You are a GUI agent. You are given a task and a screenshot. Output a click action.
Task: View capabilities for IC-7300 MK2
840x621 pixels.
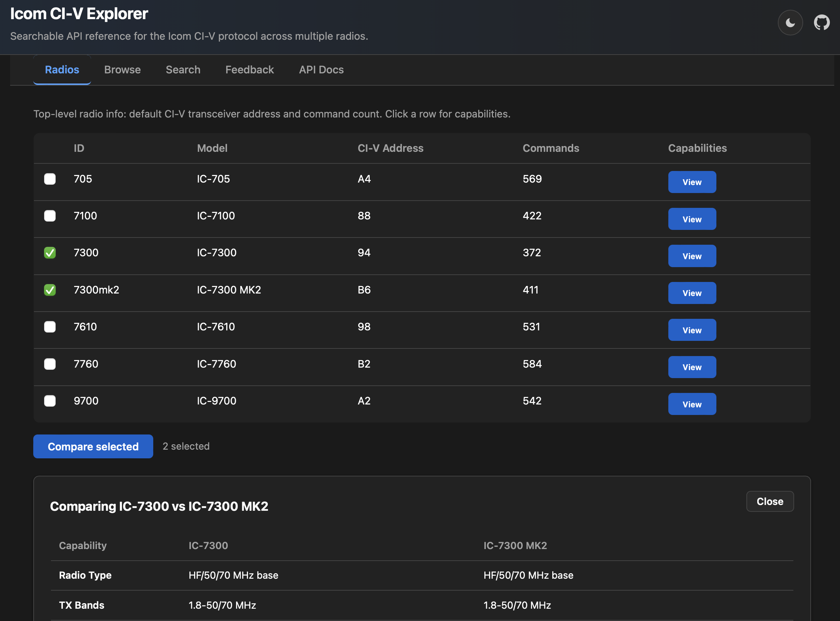(x=692, y=293)
